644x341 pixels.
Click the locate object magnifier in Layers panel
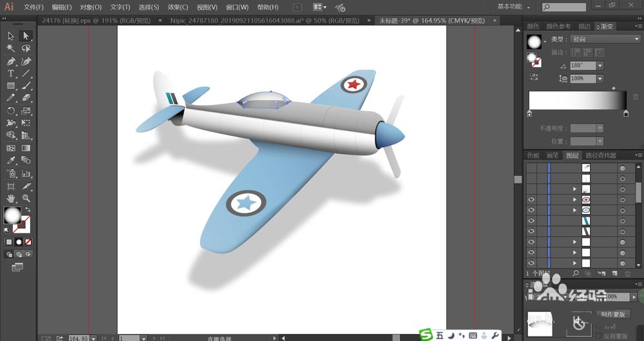tap(576, 273)
